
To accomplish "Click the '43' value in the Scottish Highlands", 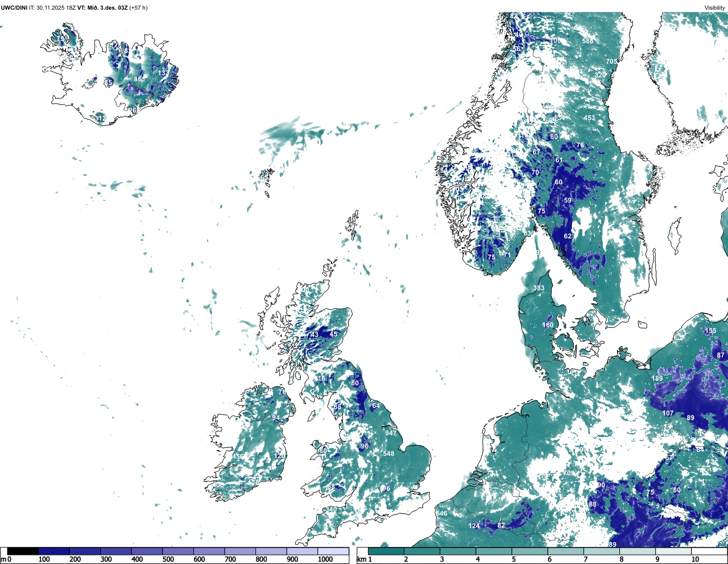I will pos(315,335).
